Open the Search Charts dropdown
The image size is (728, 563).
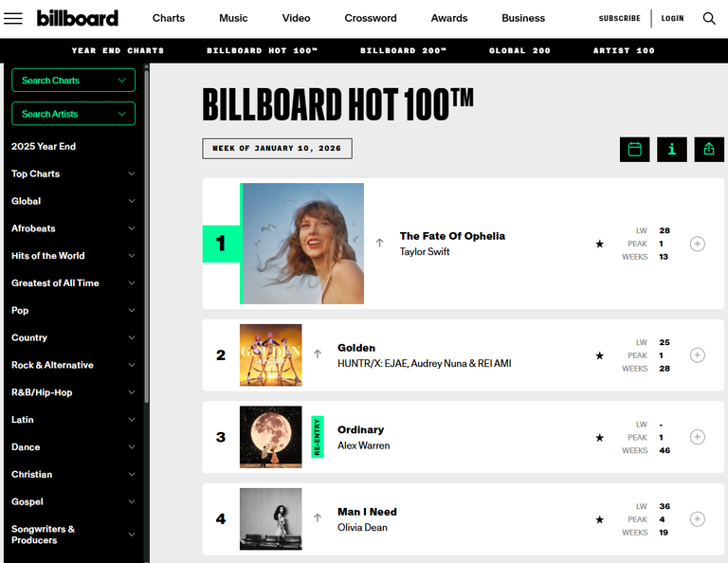[73, 81]
